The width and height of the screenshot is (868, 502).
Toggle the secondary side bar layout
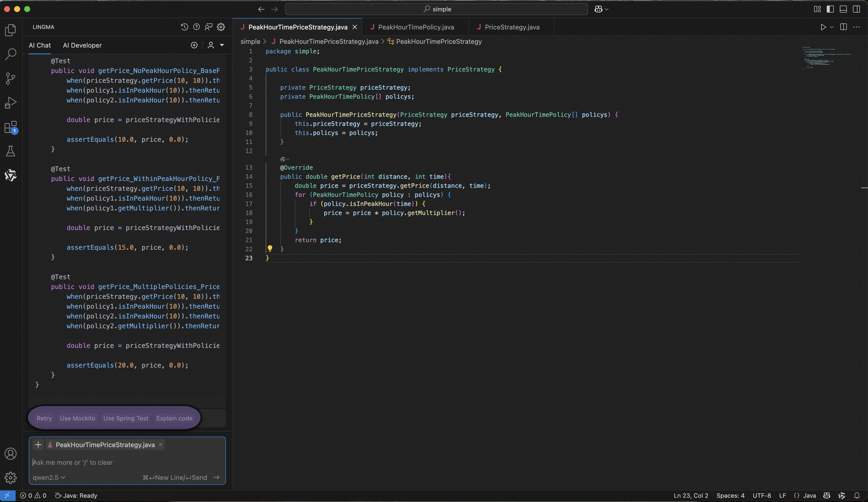coord(856,9)
